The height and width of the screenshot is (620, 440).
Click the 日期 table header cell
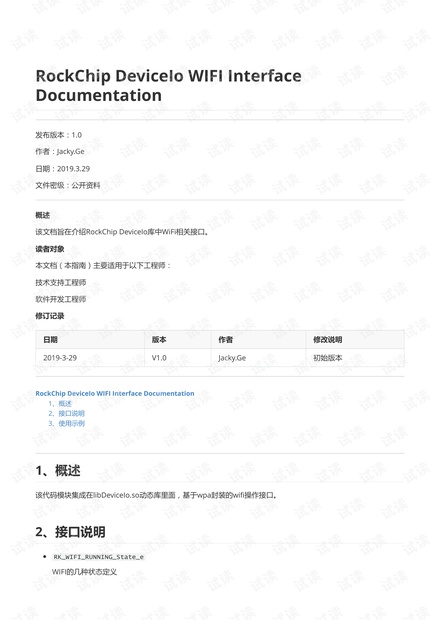tap(90, 340)
